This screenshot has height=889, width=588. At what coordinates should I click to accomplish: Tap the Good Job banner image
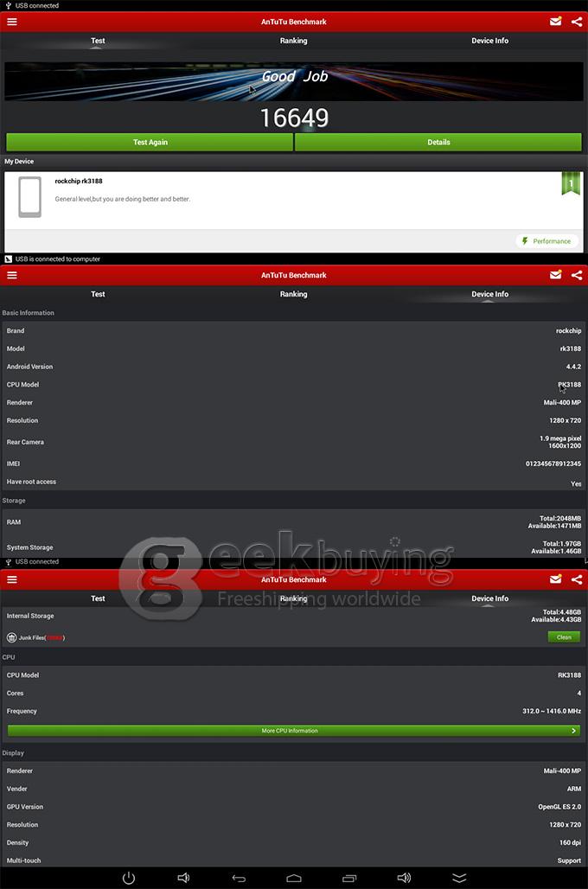tap(294, 81)
